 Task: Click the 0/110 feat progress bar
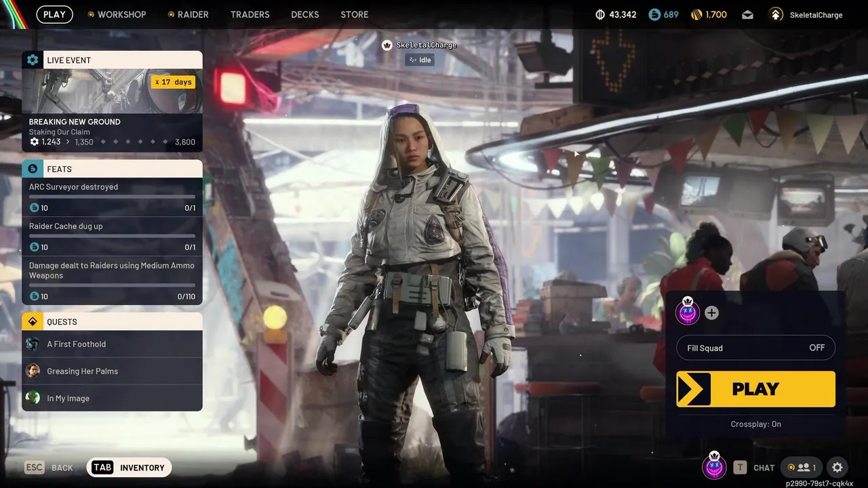[x=112, y=285]
